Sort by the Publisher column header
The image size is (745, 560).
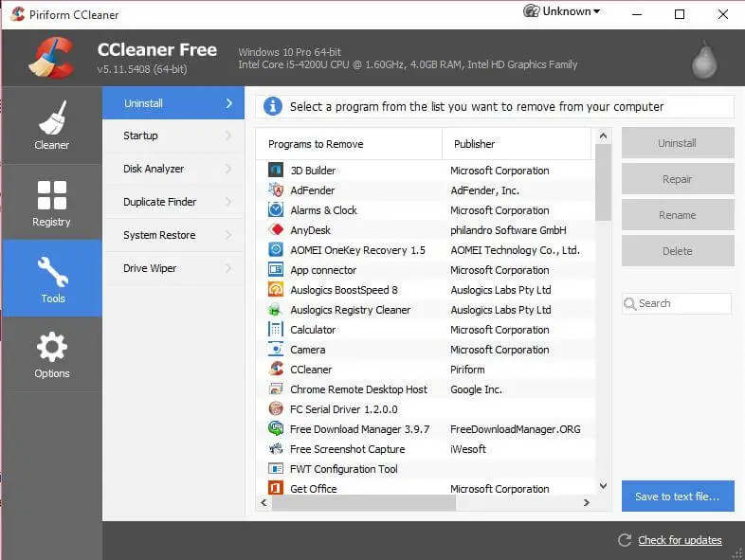(x=517, y=144)
